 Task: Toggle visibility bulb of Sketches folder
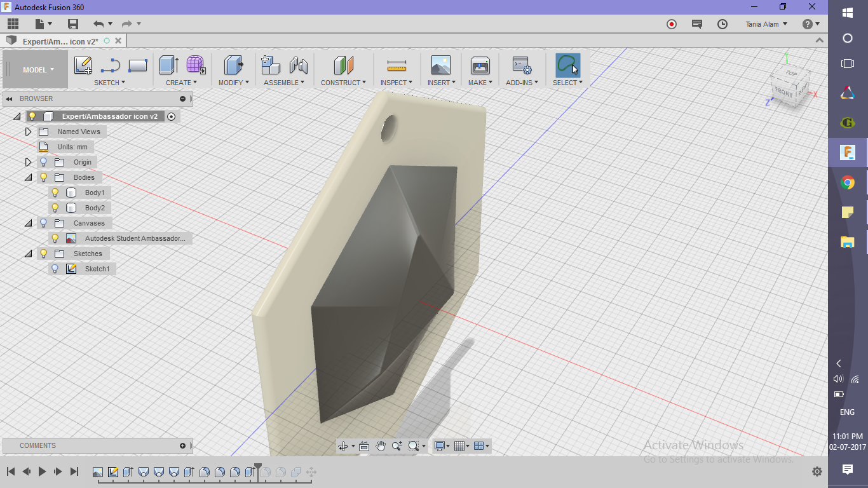[x=43, y=254]
